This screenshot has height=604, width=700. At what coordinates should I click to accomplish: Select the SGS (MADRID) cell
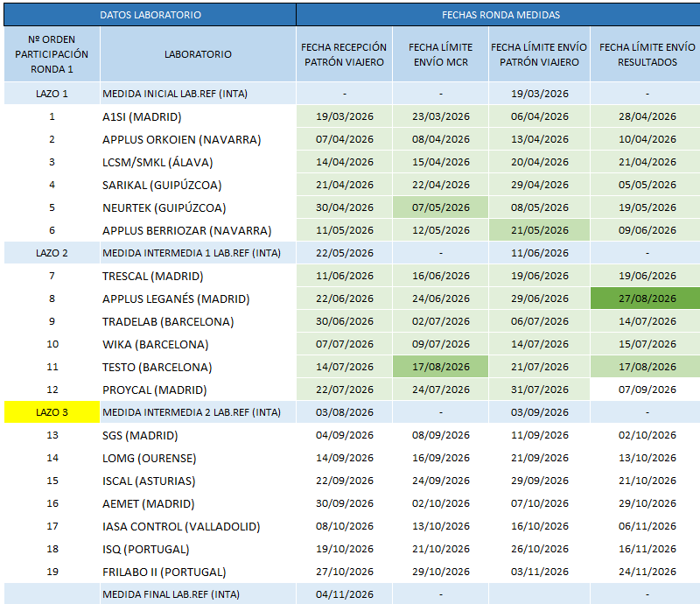[x=198, y=435]
